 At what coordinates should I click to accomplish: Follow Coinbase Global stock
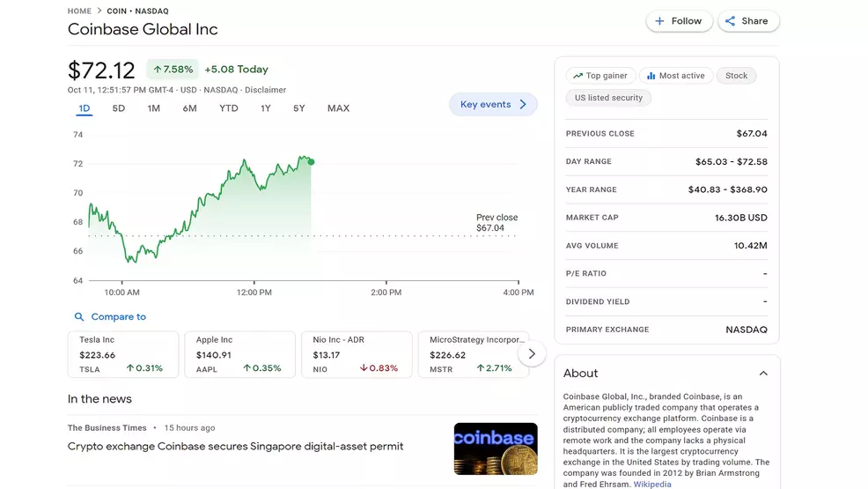pyautogui.click(x=679, y=21)
